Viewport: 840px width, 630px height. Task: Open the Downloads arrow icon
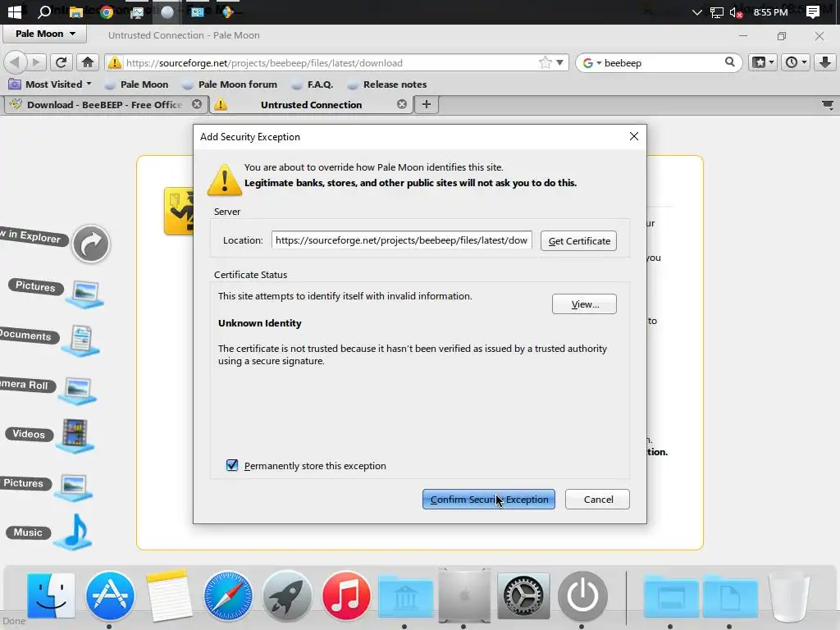tap(825, 62)
